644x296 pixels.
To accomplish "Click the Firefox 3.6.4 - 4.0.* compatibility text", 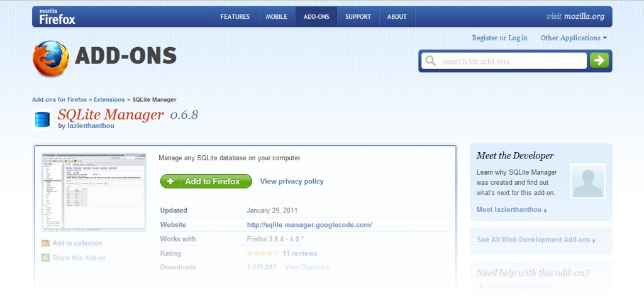I will (275, 239).
